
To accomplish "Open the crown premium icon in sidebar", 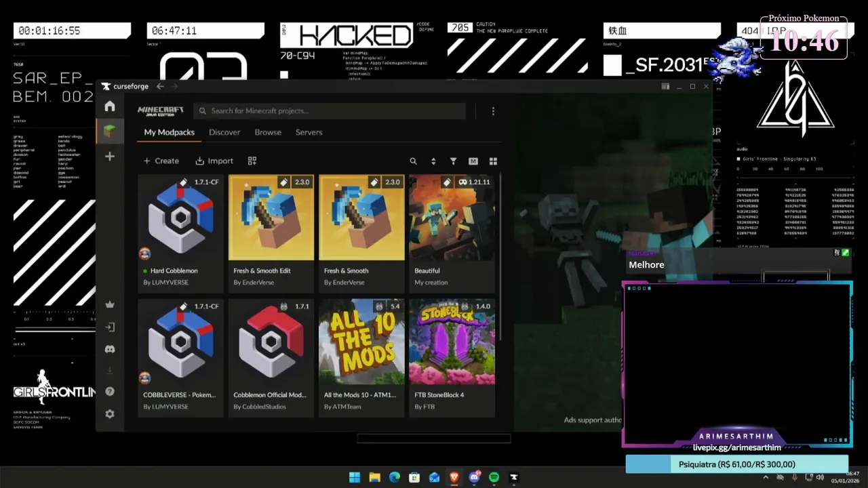I will (110, 305).
